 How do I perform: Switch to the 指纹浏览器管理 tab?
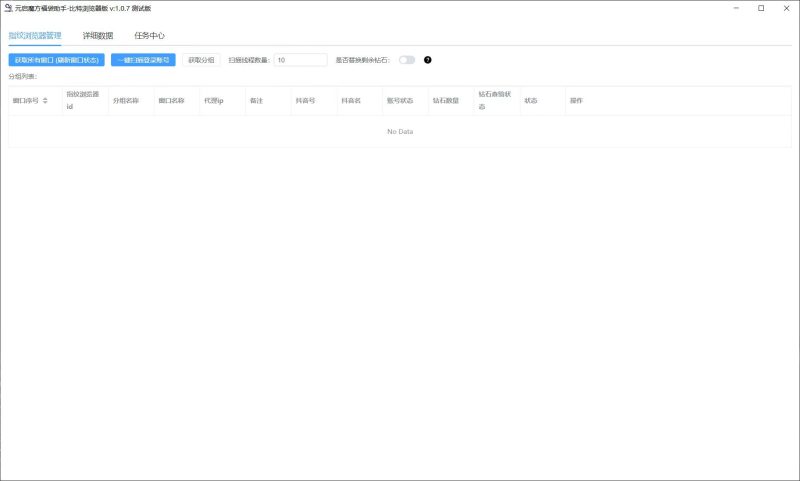[x=35, y=35]
